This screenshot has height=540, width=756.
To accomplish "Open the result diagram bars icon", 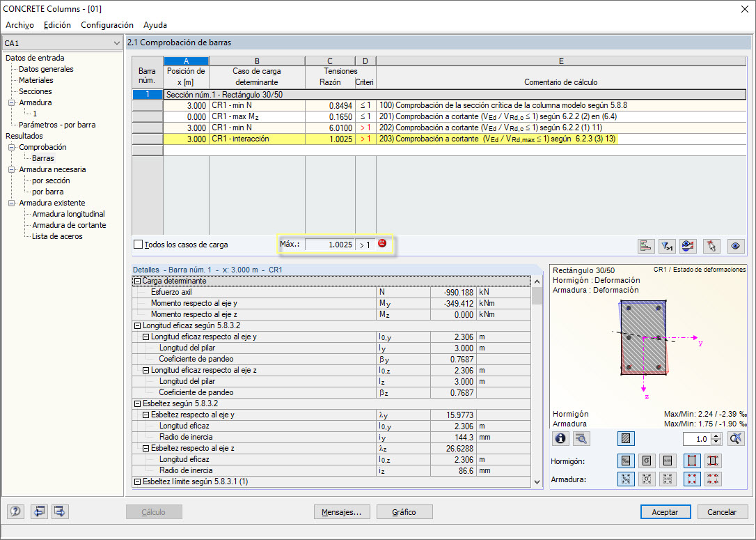I will coord(645,245).
